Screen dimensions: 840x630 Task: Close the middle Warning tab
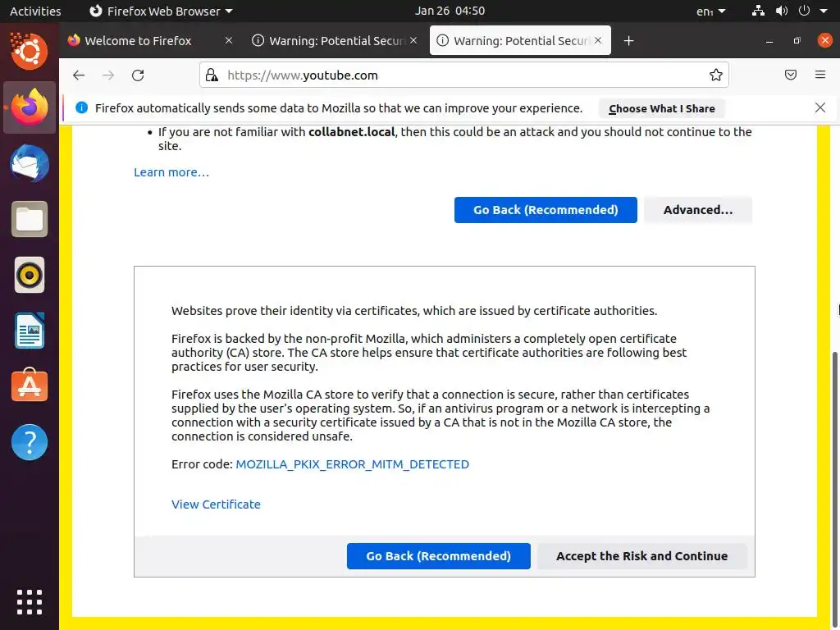click(413, 41)
